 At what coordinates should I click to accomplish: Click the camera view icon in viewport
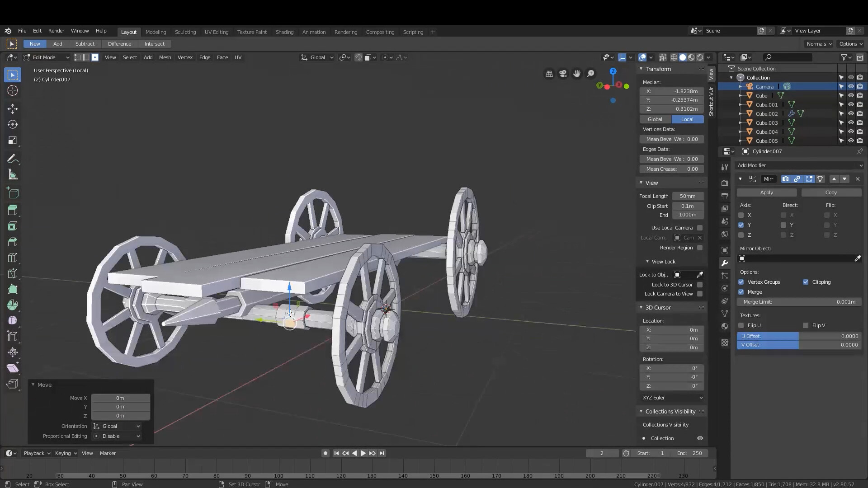click(x=563, y=74)
